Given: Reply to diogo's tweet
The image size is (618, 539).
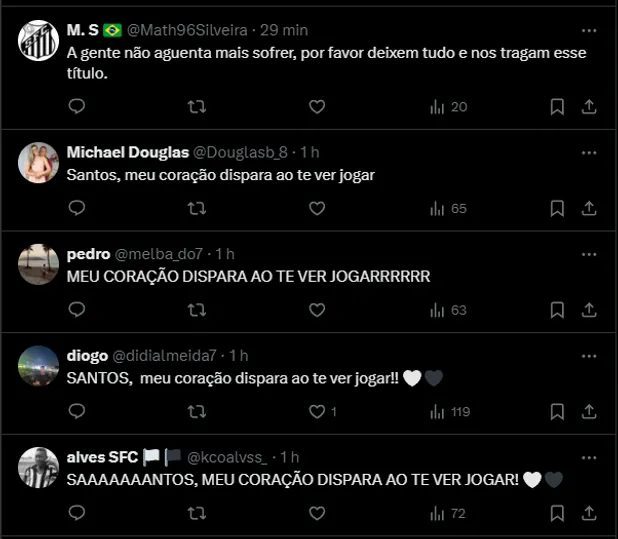Looking at the screenshot, I should [77, 411].
